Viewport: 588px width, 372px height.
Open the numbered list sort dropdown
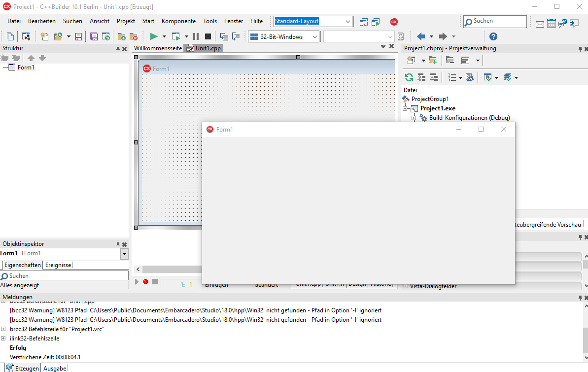pyautogui.click(x=460, y=78)
